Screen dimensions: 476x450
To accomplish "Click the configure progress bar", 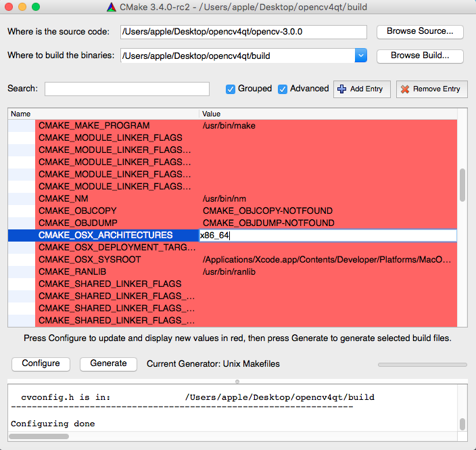I will click(x=423, y=364).
